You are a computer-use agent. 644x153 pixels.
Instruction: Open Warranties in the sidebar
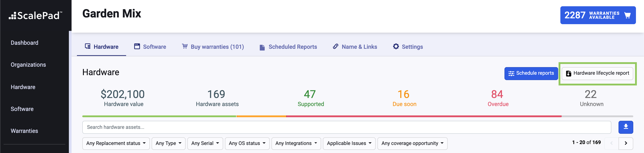point(24,131)
